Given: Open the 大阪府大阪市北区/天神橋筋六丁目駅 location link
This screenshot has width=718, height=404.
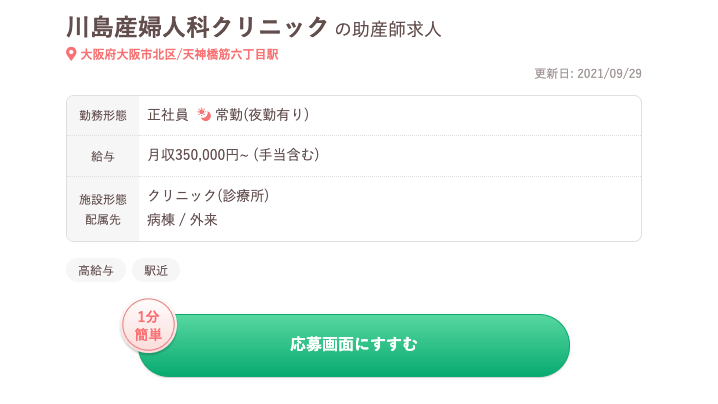Looking at the screenshot, I should click(179, 54).
